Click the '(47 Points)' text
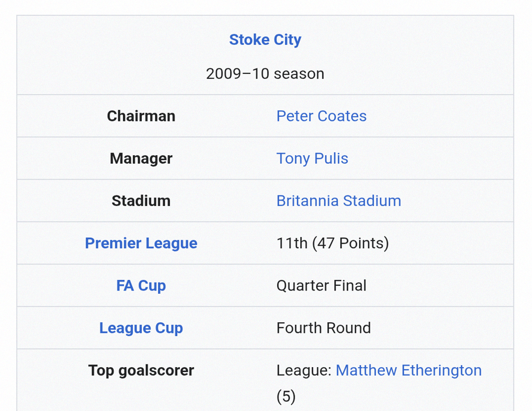532x411 pixels. tap(350, 243)
